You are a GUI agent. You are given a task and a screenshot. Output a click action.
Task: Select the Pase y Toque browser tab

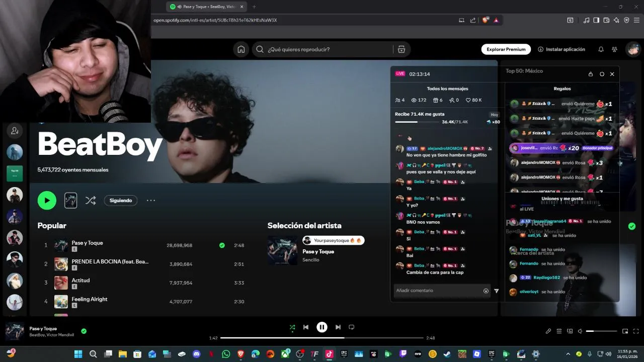point(207,7)
